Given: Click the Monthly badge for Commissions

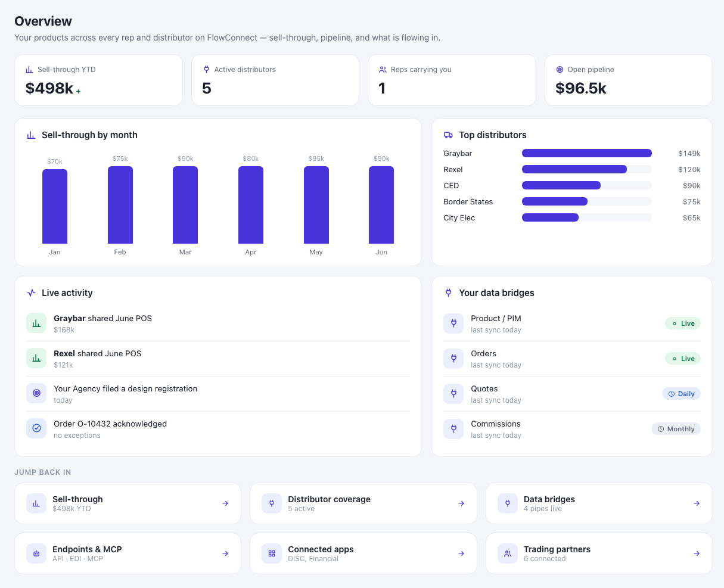Looking at the screenshot, I should coord(676,429).
